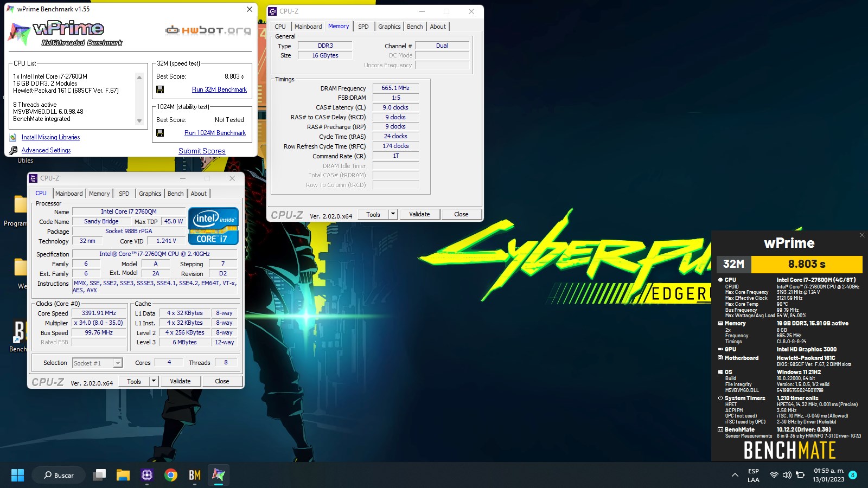
Task: Click the Utiles desktop icon
Action: click(x=25, y=160)
